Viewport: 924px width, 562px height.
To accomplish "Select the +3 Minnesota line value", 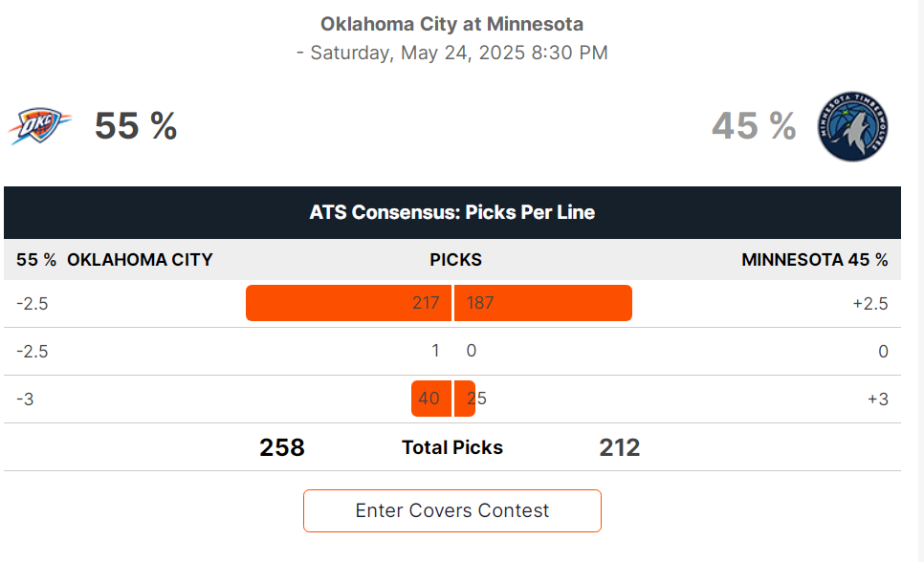I will tap(878, 399).
